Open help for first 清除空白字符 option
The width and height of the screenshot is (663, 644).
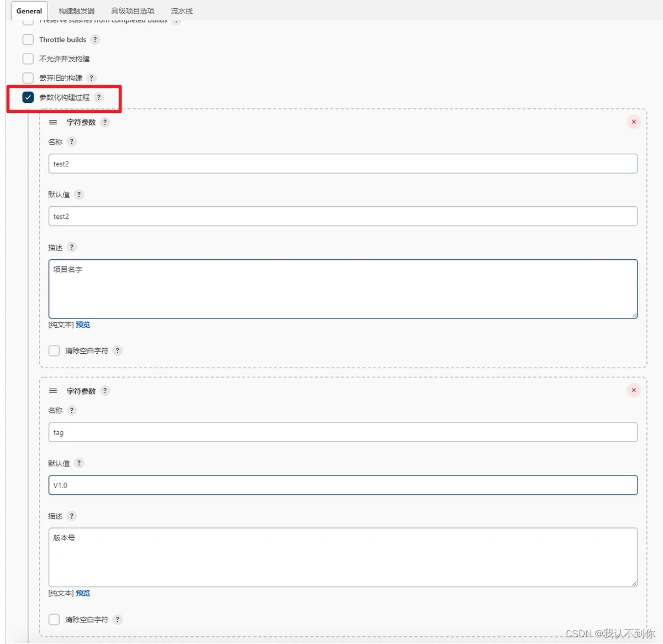click(117, 350)
